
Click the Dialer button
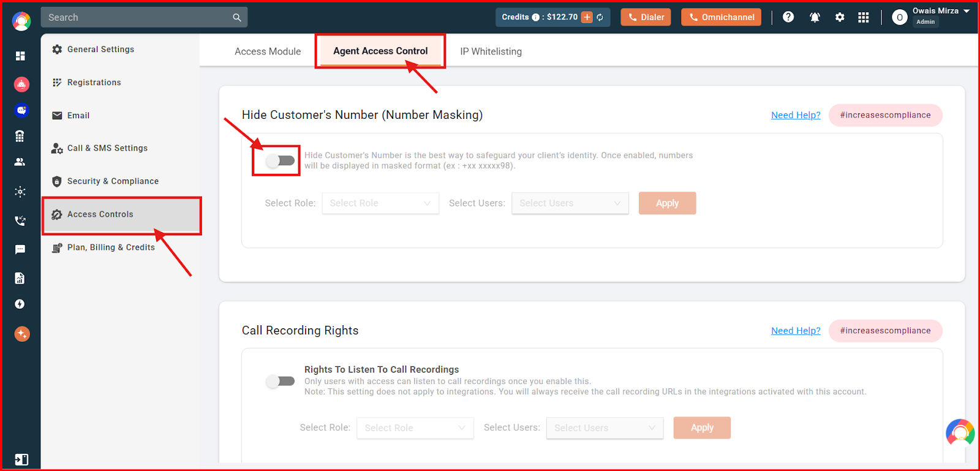point(646,17)
